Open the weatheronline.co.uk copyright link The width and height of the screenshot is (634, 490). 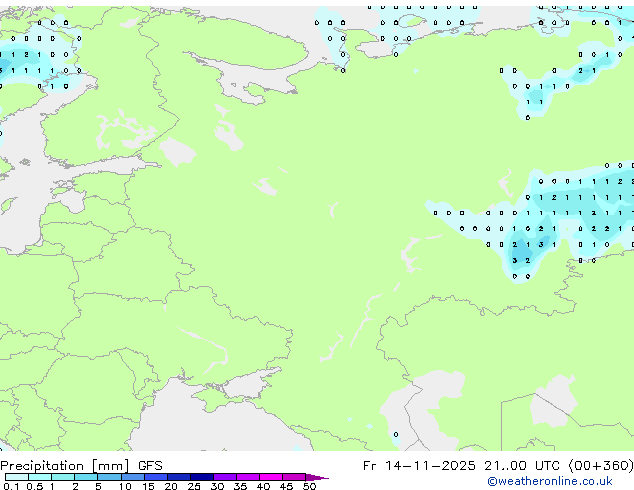tap(550, 481)
